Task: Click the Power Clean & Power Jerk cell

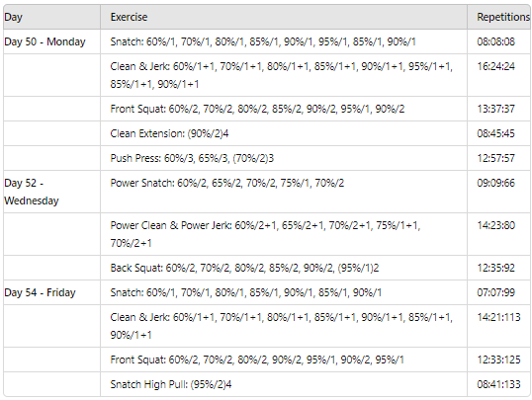Action: point(284,234)
